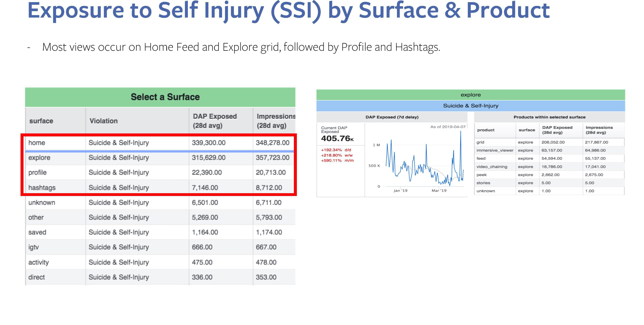Click impressions value 20,713.00
Screen dimensions: 644x325
(x=271, y=173)
